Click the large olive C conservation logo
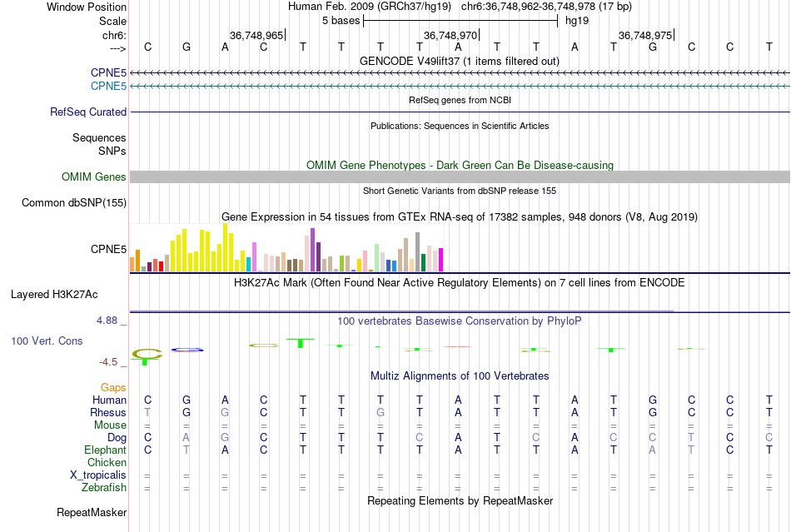 [147, 354]
